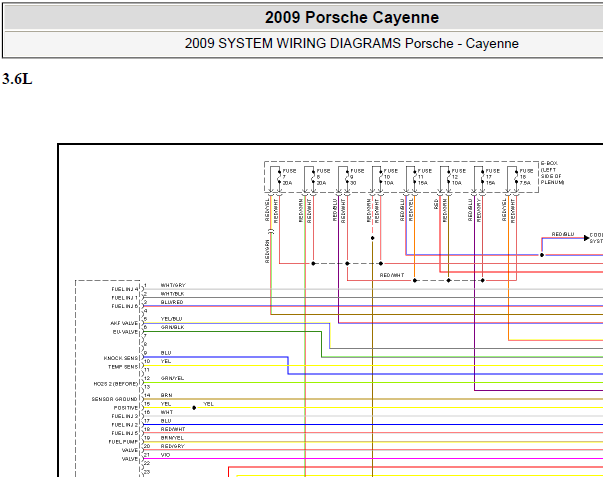Click the "TEMP SENS" connector label
603x477 pixels.
tap(123, 367)
